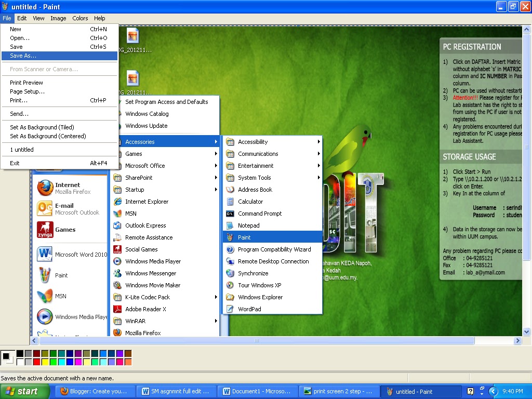Click the WordPad icon

(230, 309)
